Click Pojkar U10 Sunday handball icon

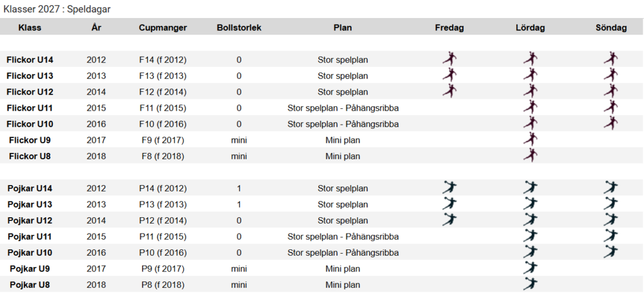click(x=611, y=252)
